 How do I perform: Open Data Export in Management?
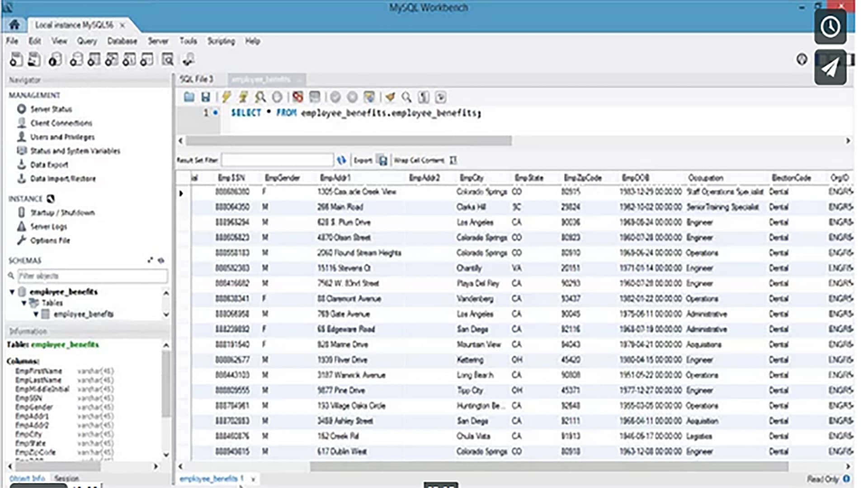coord(49,165)
